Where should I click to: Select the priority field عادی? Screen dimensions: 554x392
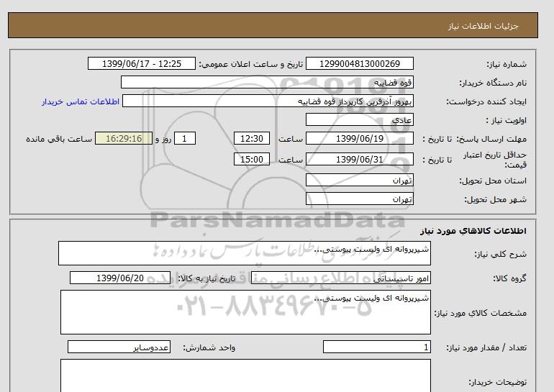pyautogui.click(x=359, y=119)
